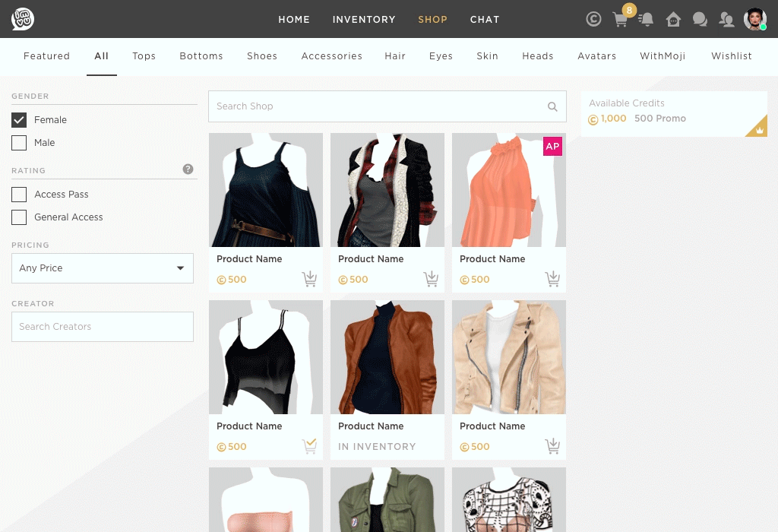Click the search magnifier icon
The height and width of the screenshot is (532, 778).
click(x=552, y=106)
